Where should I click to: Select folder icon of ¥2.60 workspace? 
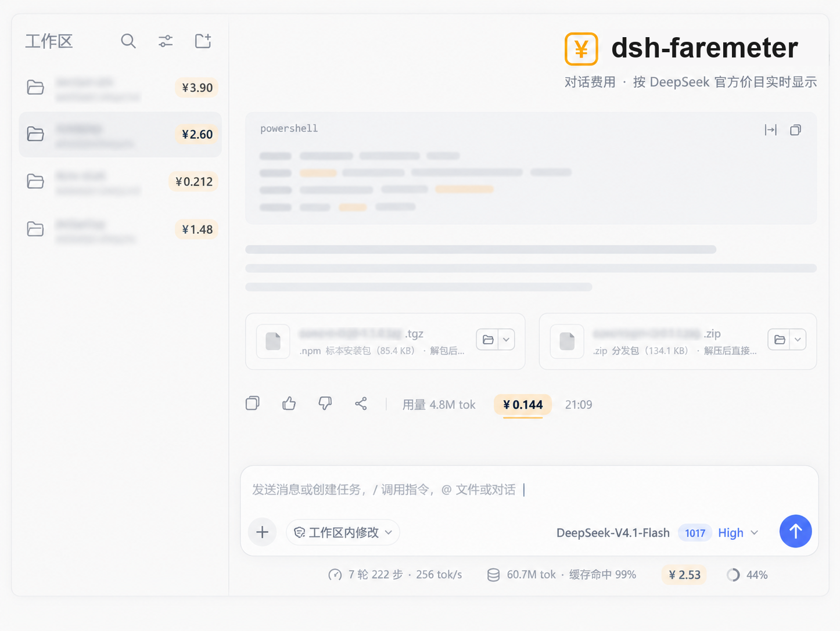35,134
